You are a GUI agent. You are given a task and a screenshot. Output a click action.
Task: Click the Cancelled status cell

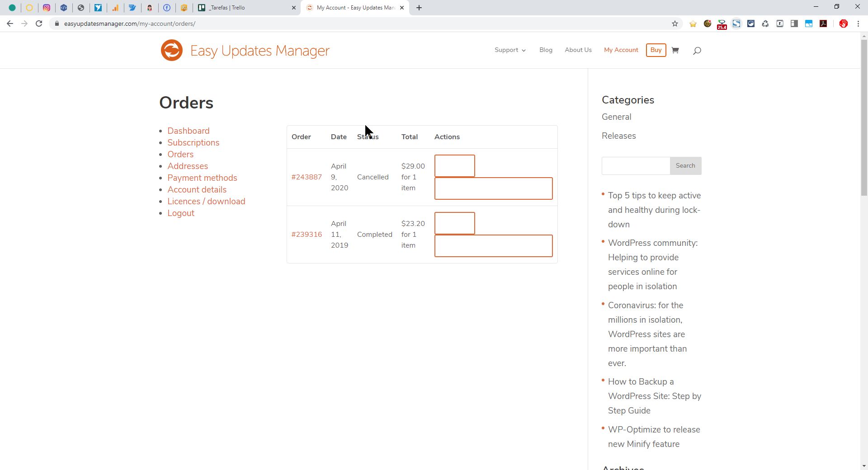[373, 177]
